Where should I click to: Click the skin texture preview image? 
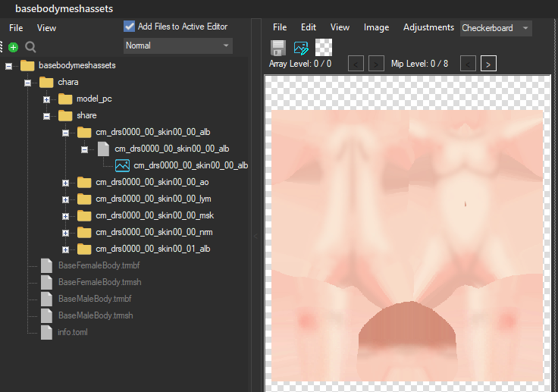pos(407,246)
